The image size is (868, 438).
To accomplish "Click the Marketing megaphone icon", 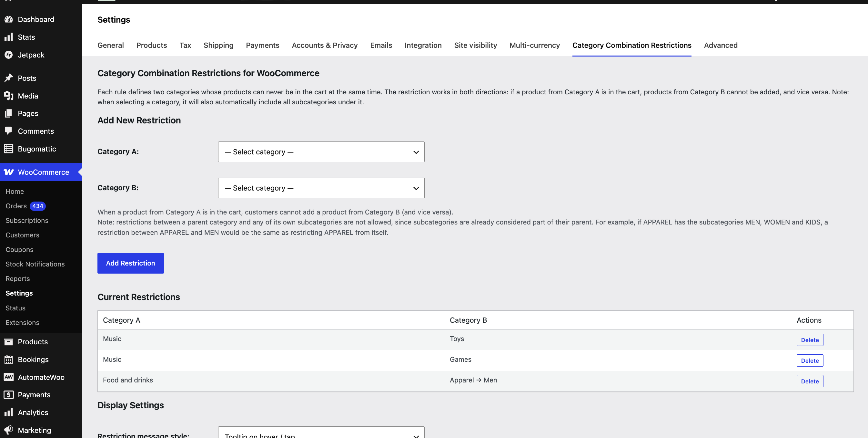I will [9, 430].
